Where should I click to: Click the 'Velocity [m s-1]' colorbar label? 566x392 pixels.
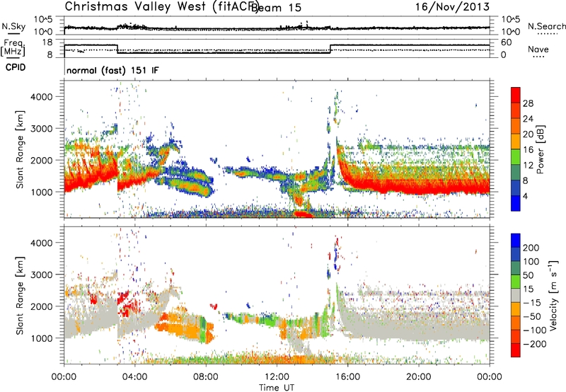pyautogui.click(x=553, y=295)
